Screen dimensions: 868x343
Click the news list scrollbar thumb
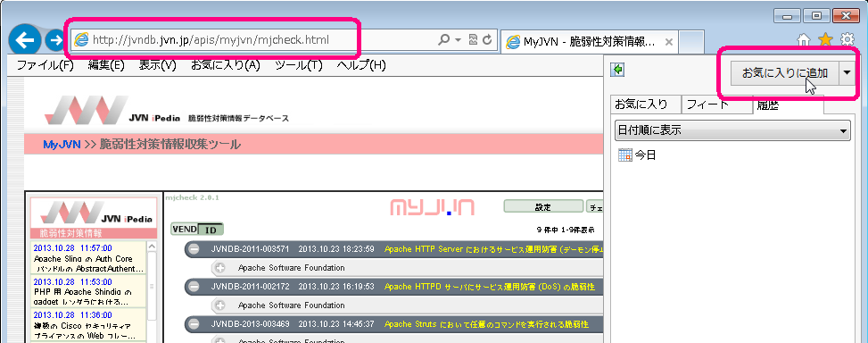(x=152, y=287)
